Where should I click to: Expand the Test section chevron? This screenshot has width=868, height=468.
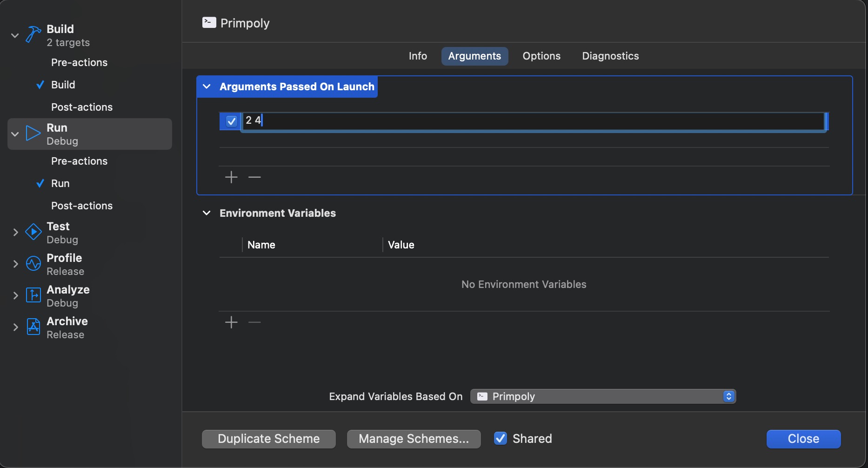15,232
